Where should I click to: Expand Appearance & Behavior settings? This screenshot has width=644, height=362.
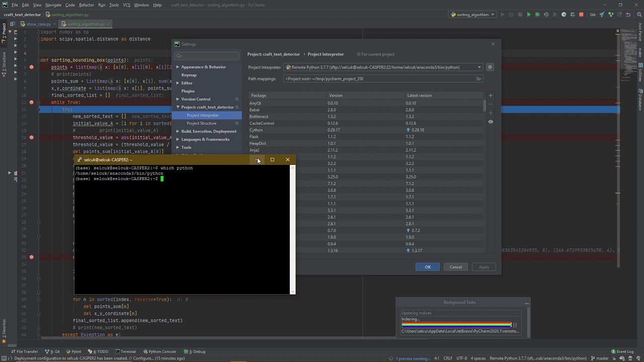pos(178,67)
